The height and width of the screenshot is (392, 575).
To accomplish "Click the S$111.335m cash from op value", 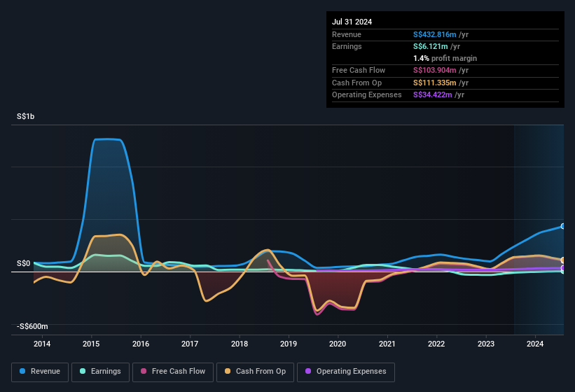I will pyautogui.click(x=434, y=83).
